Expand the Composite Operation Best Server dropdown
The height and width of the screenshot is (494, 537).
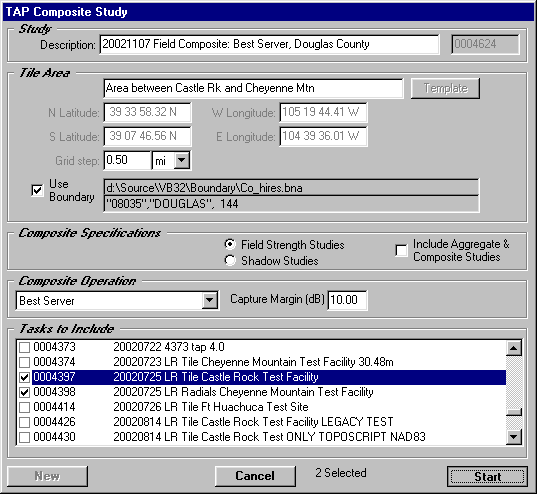tap(209, 300)
